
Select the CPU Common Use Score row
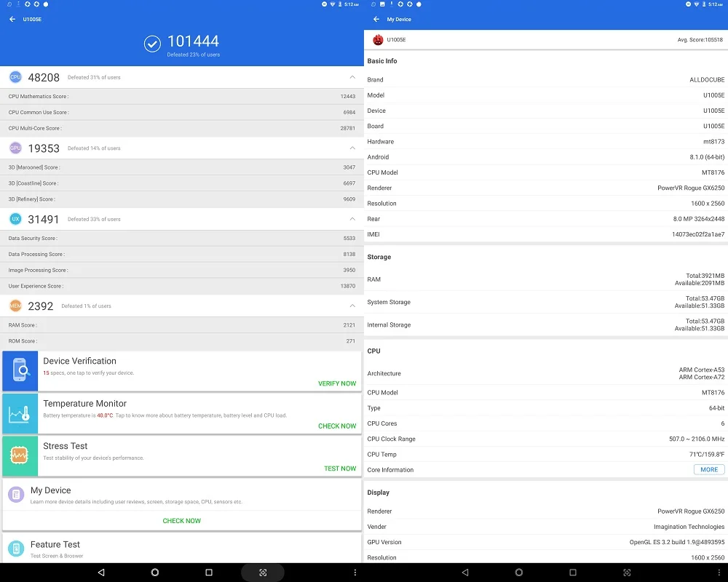(182, 112)
